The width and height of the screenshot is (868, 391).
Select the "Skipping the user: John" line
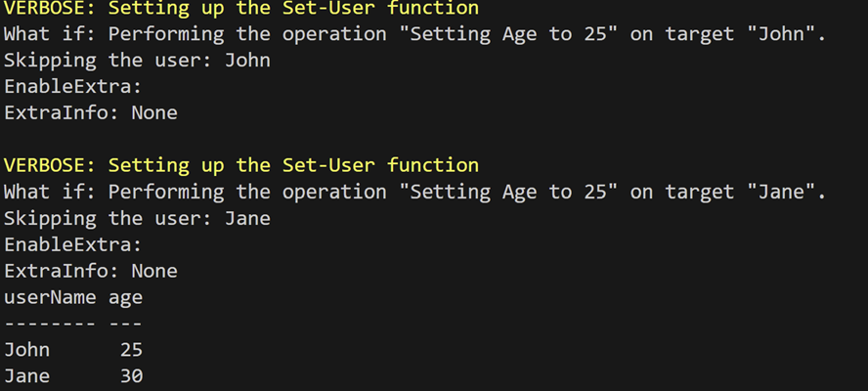pos(137,61)
